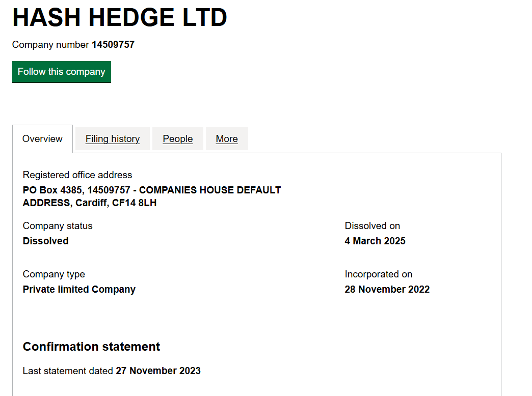Select the PO Box 4385 address text
Viewport: 532px width, 396px height.
click(x=152, y=196)
